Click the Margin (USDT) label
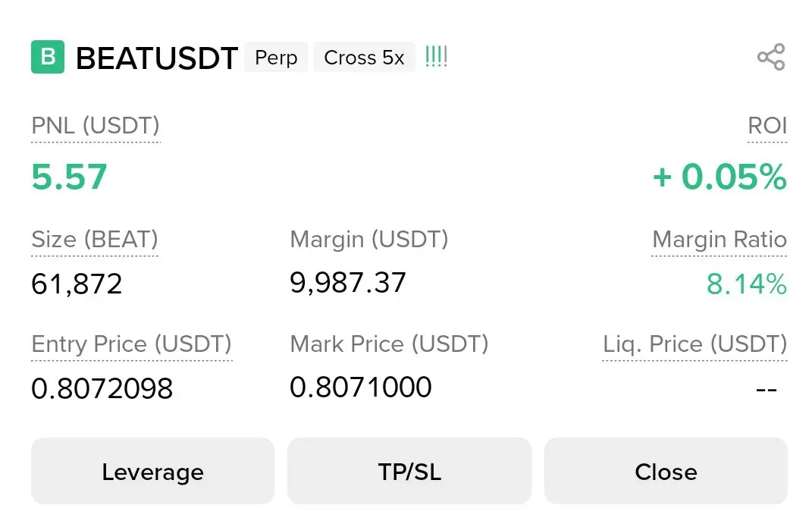The width and height of the screenshot is (812, 524). tap(369, 240)
